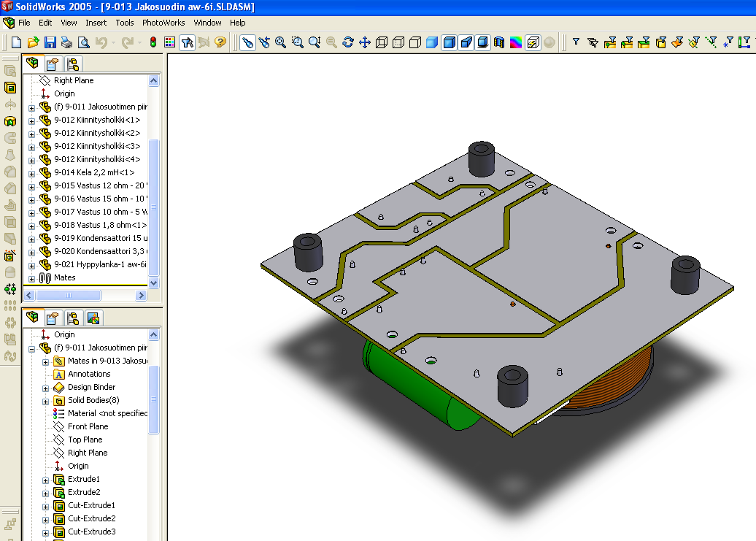Toggle Shadows in Shaded Mode button
The image size is (756, 541).
[x=482, y=42]
